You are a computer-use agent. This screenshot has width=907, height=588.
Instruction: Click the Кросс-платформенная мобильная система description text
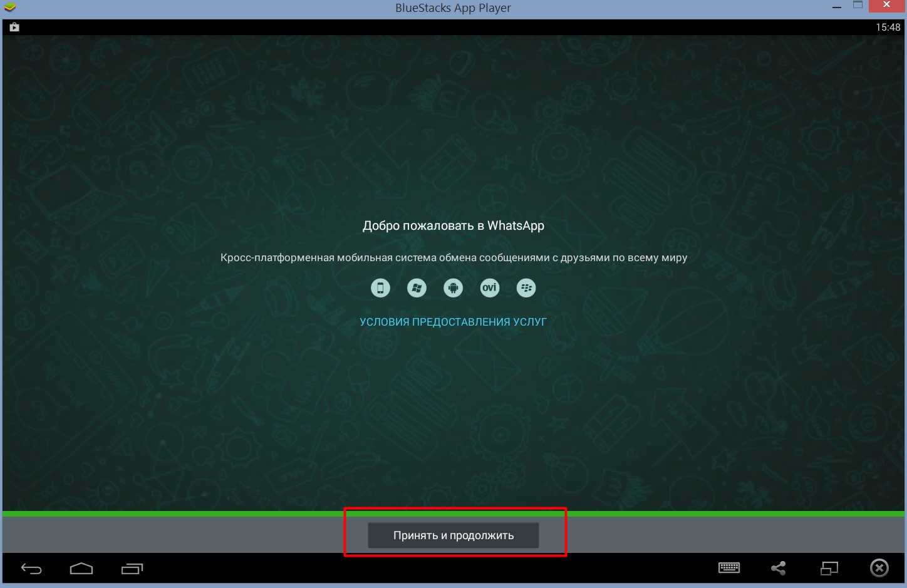coord(453,257)
